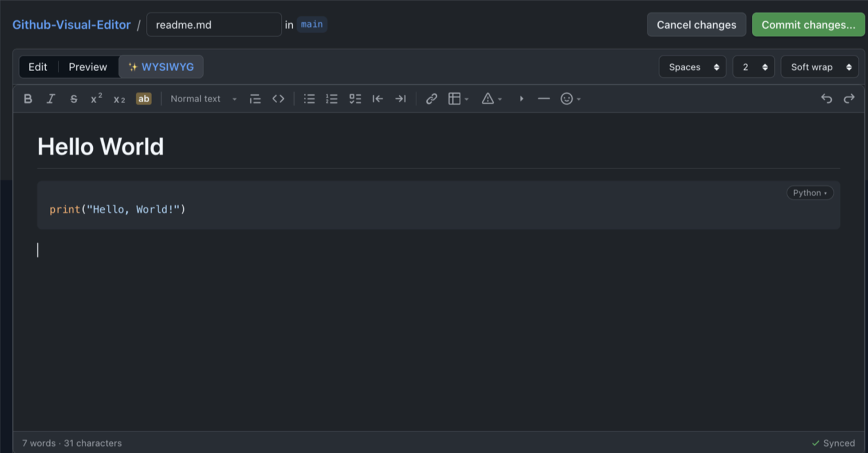
Task: Open the Spaces indent mode dropdown
Action: tap(693, 67)
